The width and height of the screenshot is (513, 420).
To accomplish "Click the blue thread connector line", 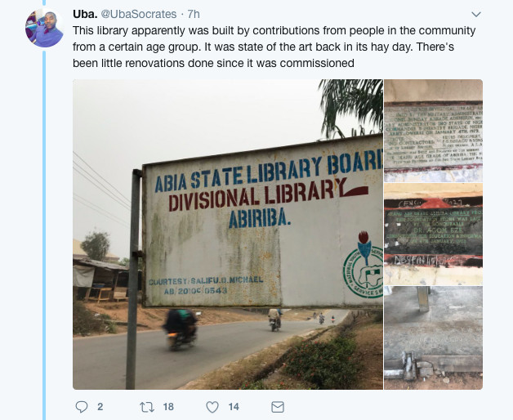I will tap(44, 235).
